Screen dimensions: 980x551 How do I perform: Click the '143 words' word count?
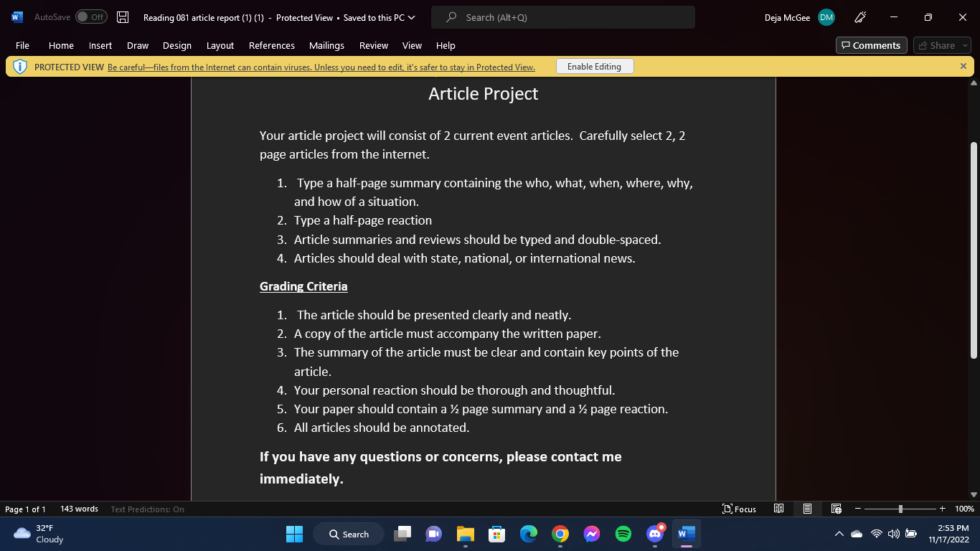[x=79, y=509]
